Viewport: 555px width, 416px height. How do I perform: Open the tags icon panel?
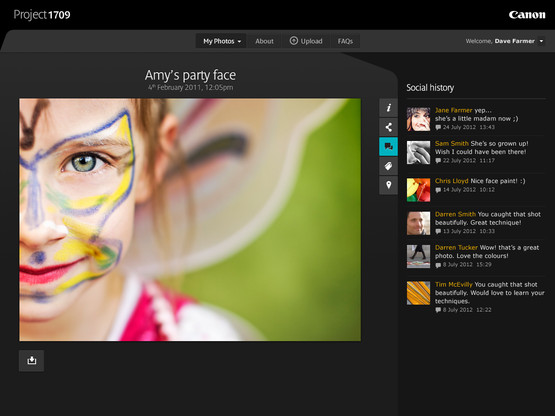(x=388, y=166)
